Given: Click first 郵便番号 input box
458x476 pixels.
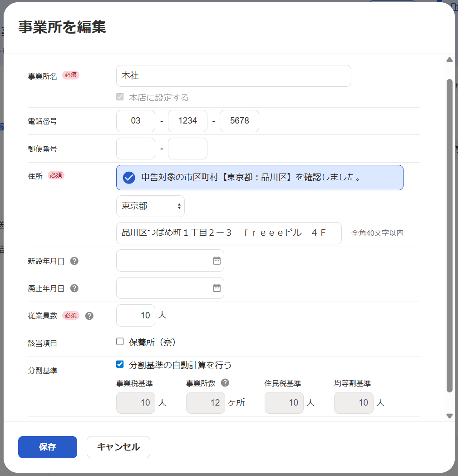Looking at the screenshot, I should pos(136,149).
